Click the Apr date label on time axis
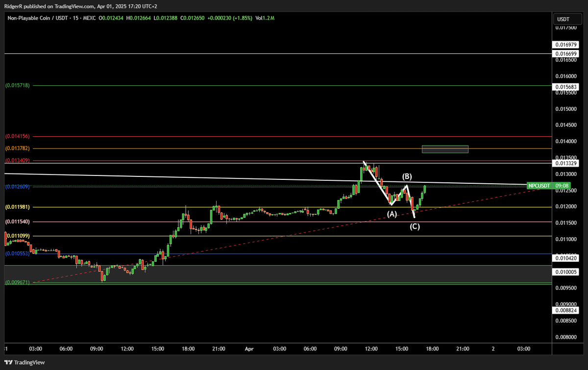588x370 pixels. [x=248, y=349]
